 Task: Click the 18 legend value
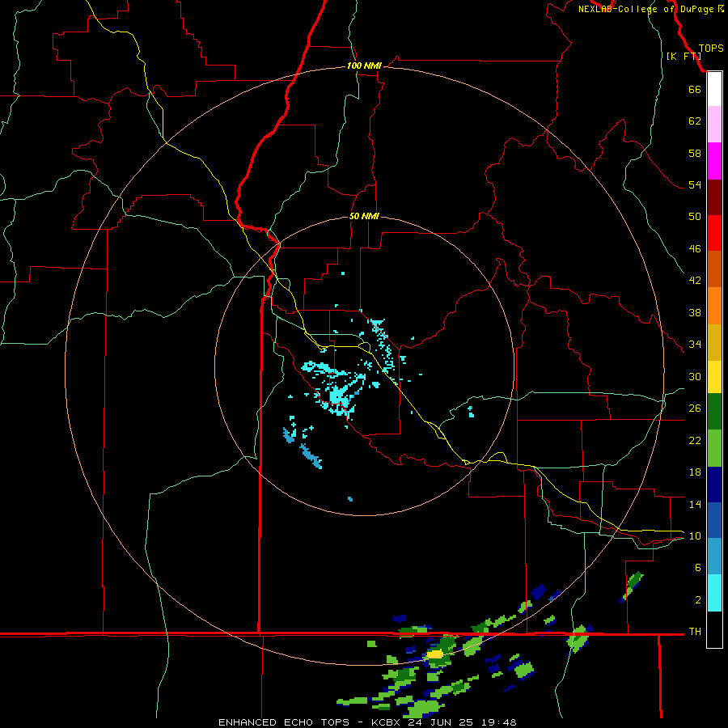(x=695, y=472)
